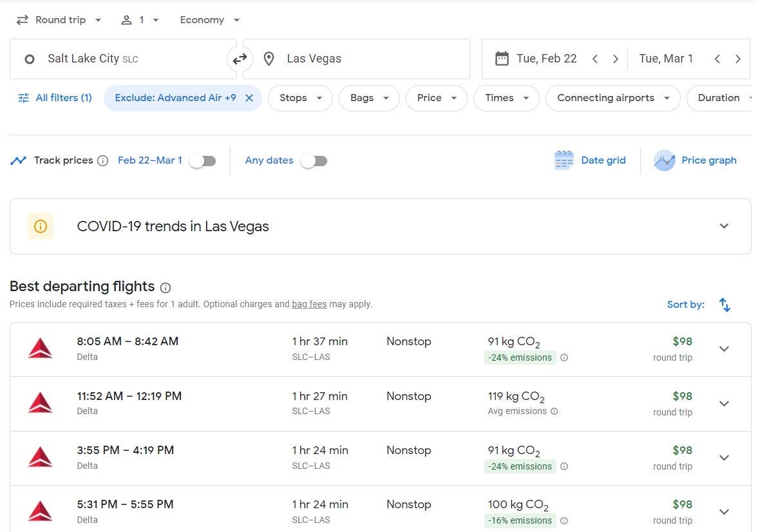Open the bag fees link
Screen dimensions: 758x532
click(309, 304)
